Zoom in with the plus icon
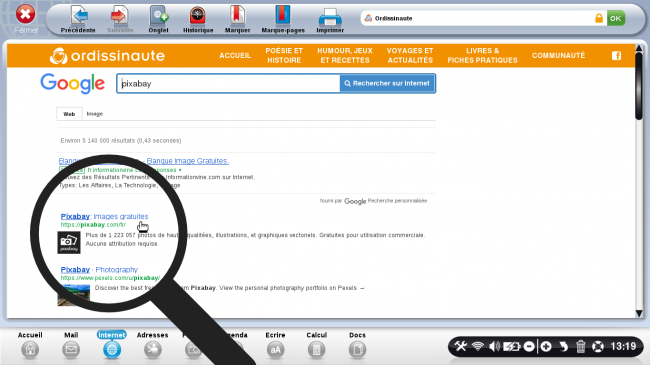The image size is (650, 365). point(546,346)
